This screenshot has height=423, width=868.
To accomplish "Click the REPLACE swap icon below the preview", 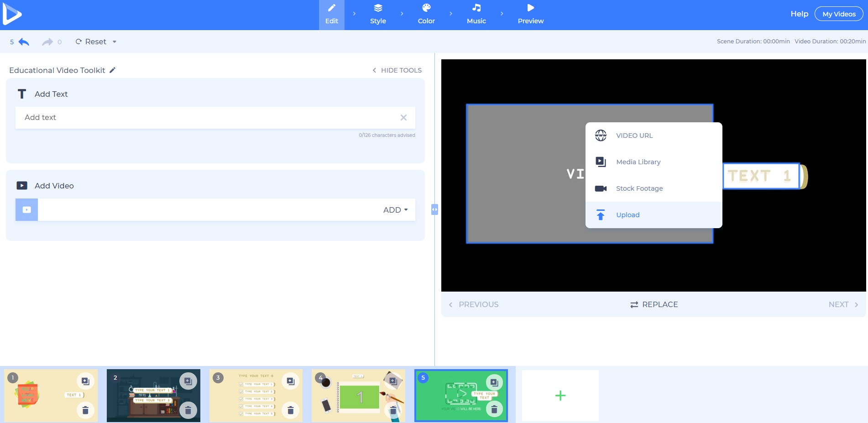I will (633, 304).
